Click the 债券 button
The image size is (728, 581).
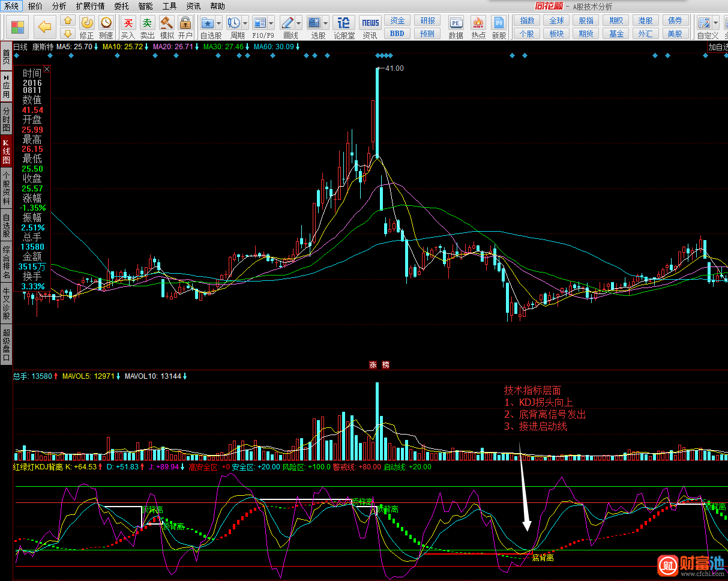click(x=676, y=20)
